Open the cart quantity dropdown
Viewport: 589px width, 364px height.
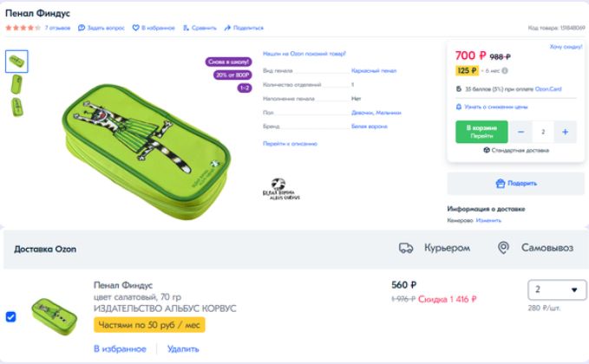click(x=556, y=289)
